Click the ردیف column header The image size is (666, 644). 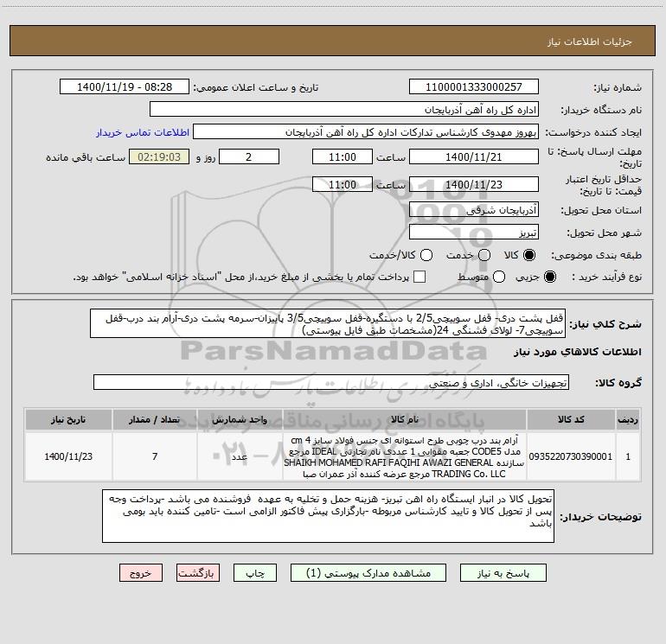pos(628,419)
